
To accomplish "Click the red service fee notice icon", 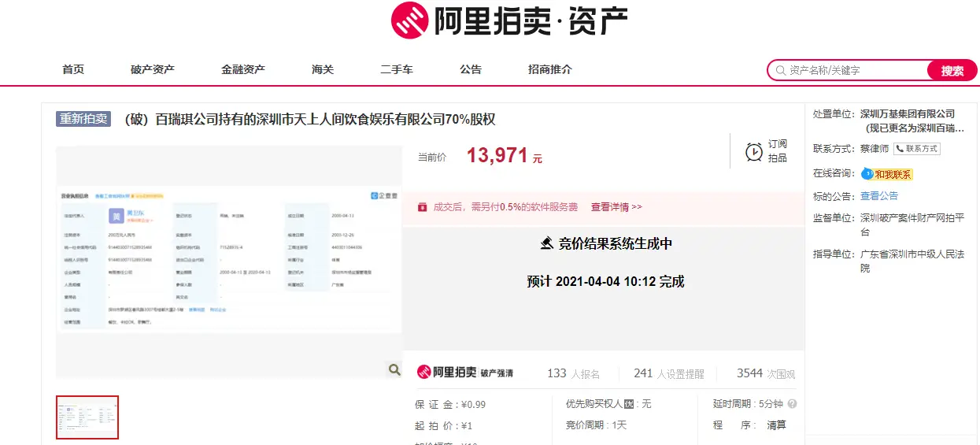I will pos(423,206).
